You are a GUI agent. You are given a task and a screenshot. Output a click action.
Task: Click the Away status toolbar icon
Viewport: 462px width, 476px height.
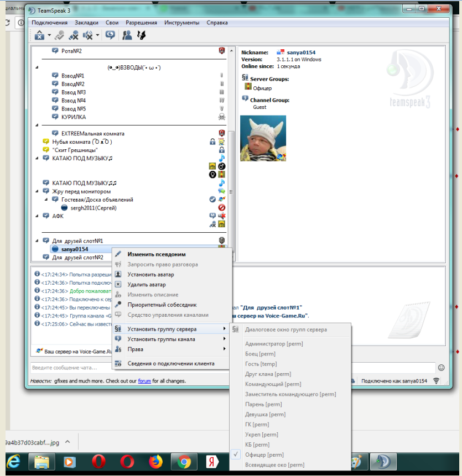tap(110, 35)
